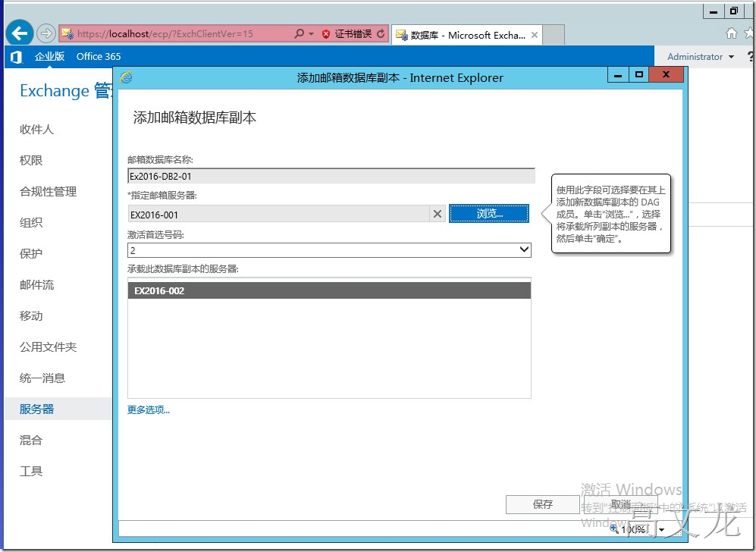
Task: Maximize the add database copy dialog
Action: click(x=638, y=74)
